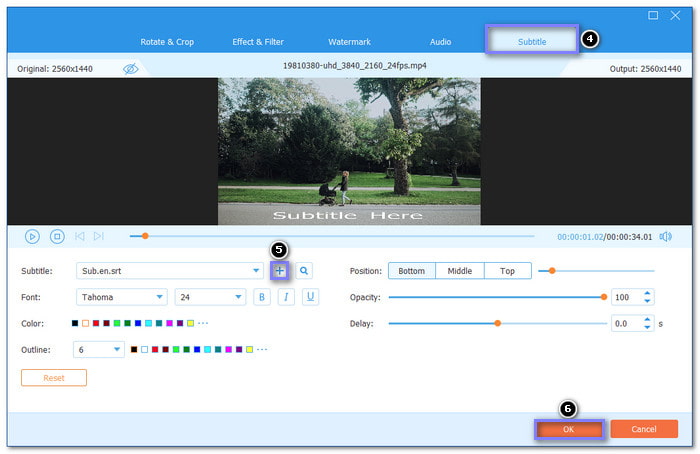Pick blue outline color swatch

click(x=197, y=350)
